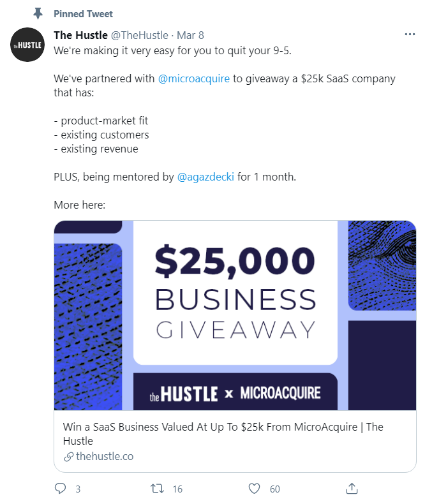This screenshot has height=504, width=425.
Task: Click the reply count of 3
Action: pyautogui.click(x=78, y=489)
